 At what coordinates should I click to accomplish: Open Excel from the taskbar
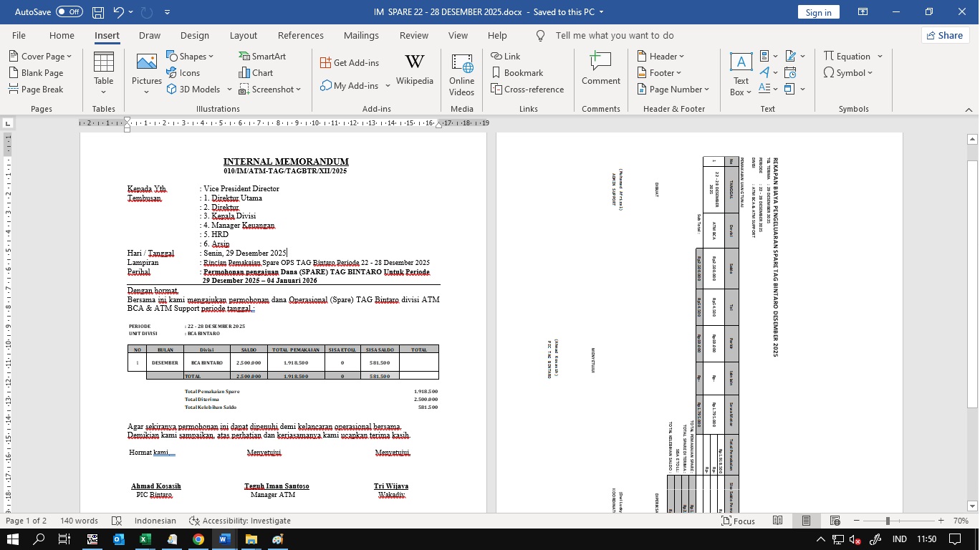[x=144, y=539]
